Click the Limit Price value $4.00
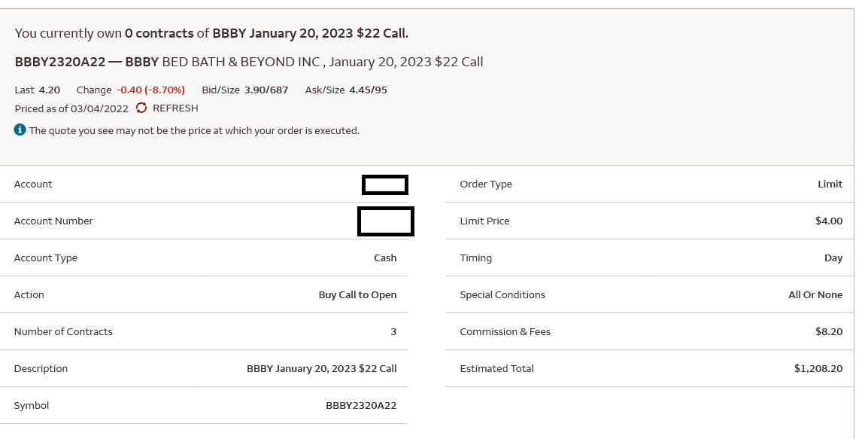868x439 pixels. (x=829, y=221)
